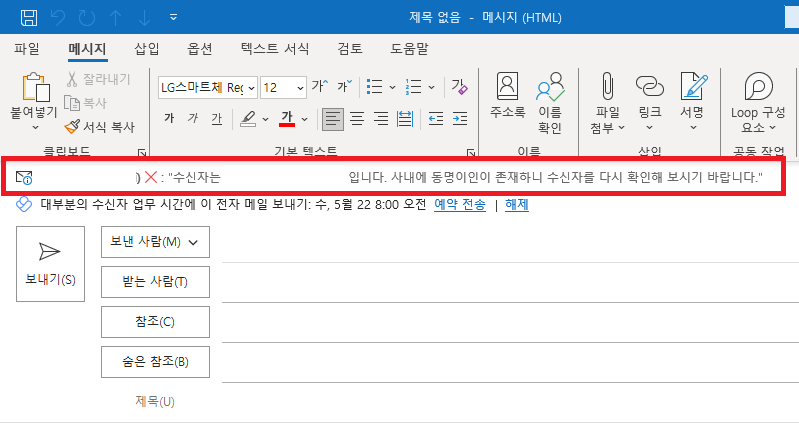Open the 파일 tab

26,49
